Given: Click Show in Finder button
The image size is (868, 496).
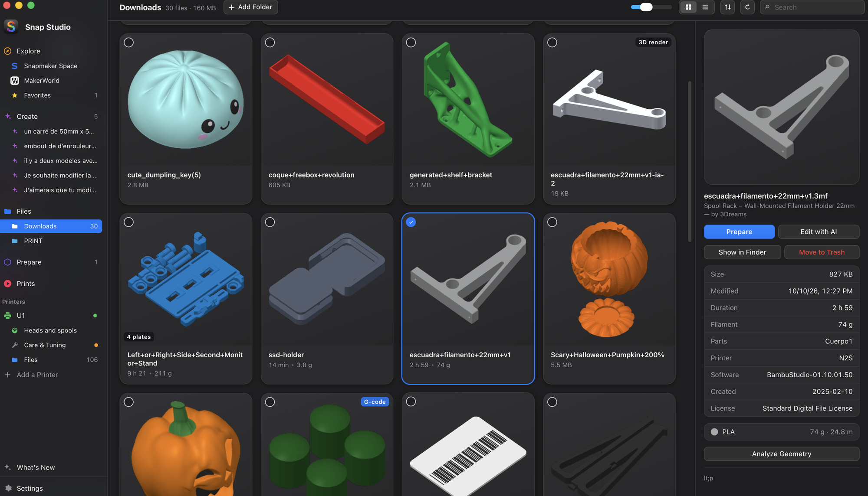Looking at the screenshot, I should (x=742, y=252).
